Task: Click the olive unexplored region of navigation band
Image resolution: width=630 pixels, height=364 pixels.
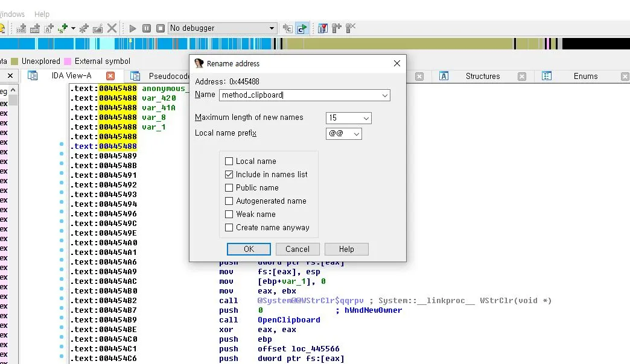Action: [398, 43]
